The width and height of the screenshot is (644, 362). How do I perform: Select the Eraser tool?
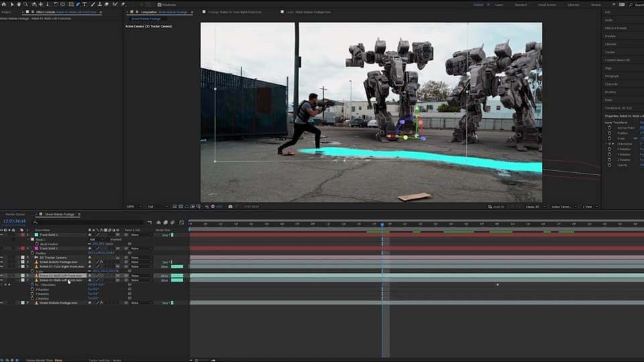(x=107, y=4)
